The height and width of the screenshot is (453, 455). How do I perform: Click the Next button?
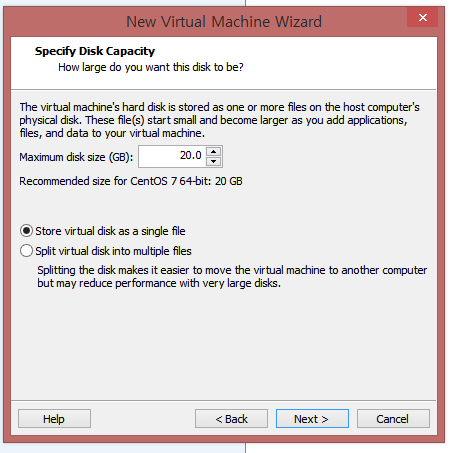[312, 419]
